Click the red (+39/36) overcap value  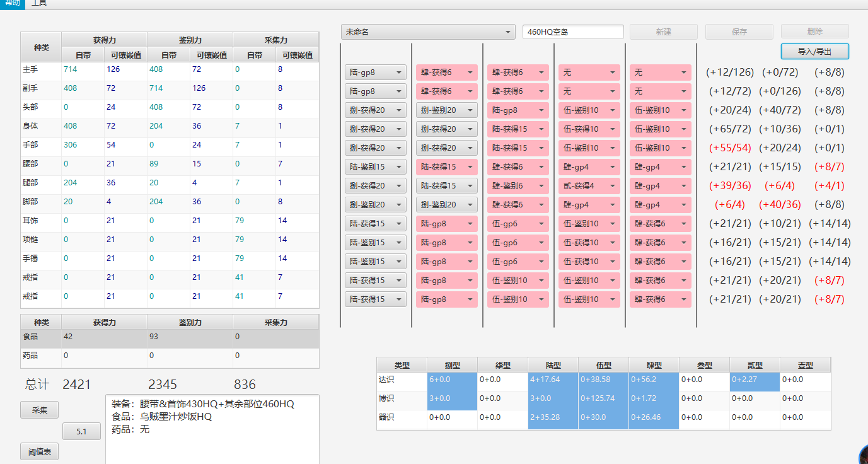click(730, 186)
